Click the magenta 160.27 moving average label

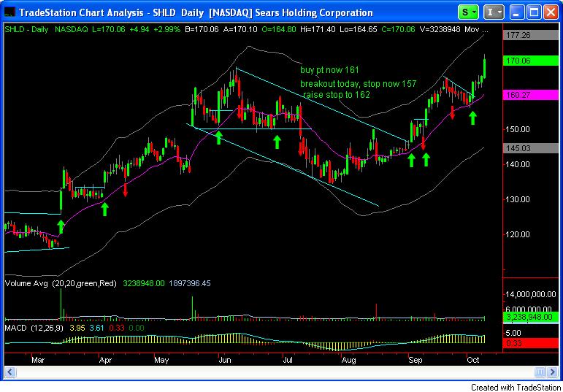point(532,95)
